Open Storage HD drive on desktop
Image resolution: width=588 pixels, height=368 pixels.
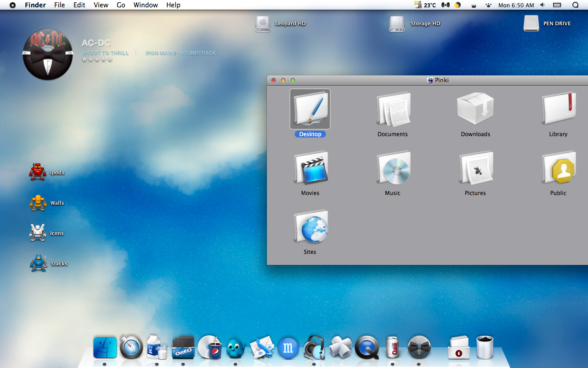coord(397,23)
